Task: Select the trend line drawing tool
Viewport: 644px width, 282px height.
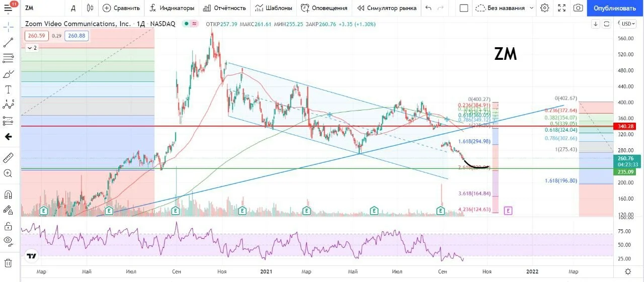Action: click(8, 43)
